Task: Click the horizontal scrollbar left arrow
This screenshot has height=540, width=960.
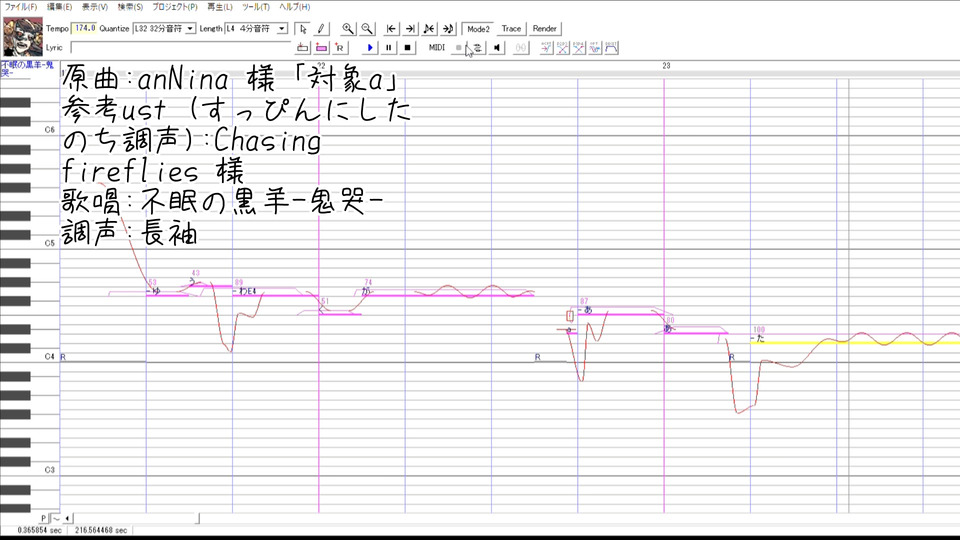Action: [67, 519]
